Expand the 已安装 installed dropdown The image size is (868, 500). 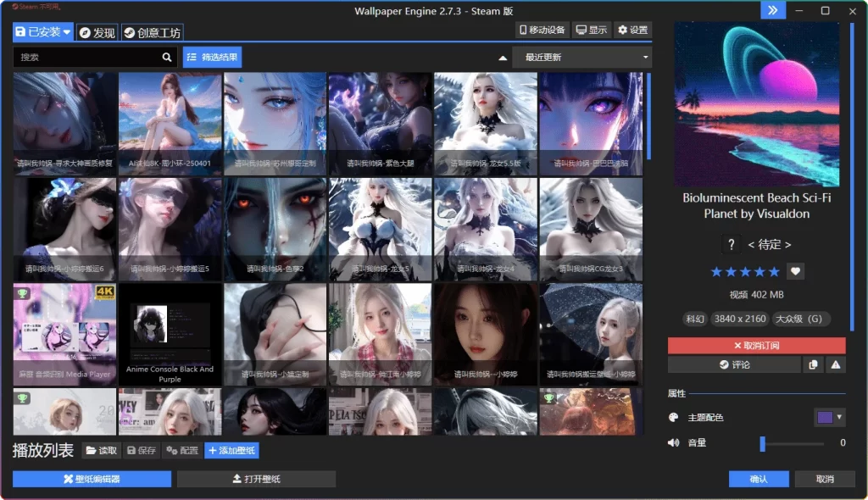[x=43, y=32]
